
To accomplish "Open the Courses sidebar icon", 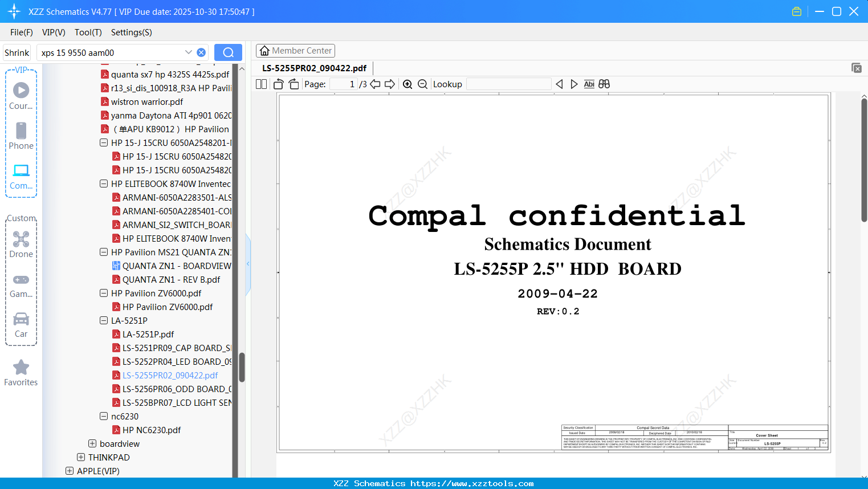I will (x=21, y=96).
